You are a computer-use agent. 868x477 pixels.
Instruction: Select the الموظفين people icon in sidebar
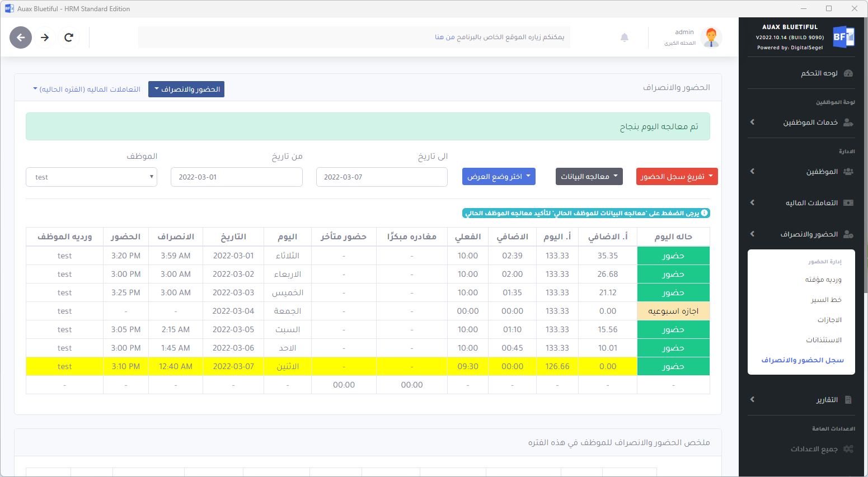click(x=848, y=171)
